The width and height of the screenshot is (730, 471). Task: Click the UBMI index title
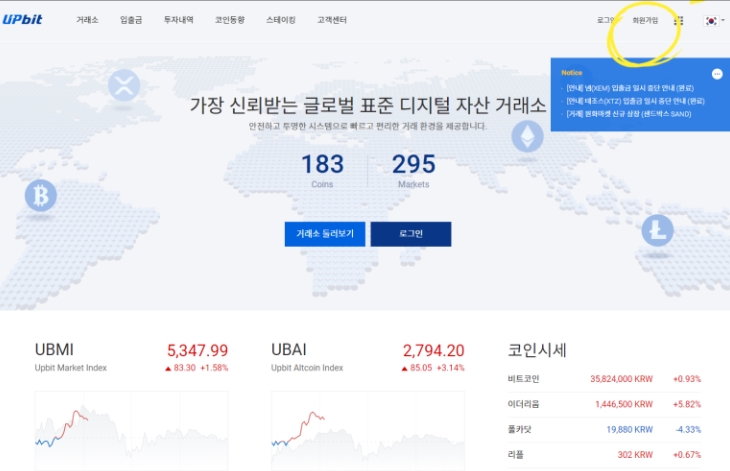pyautogui.click(x=54, y=350)
